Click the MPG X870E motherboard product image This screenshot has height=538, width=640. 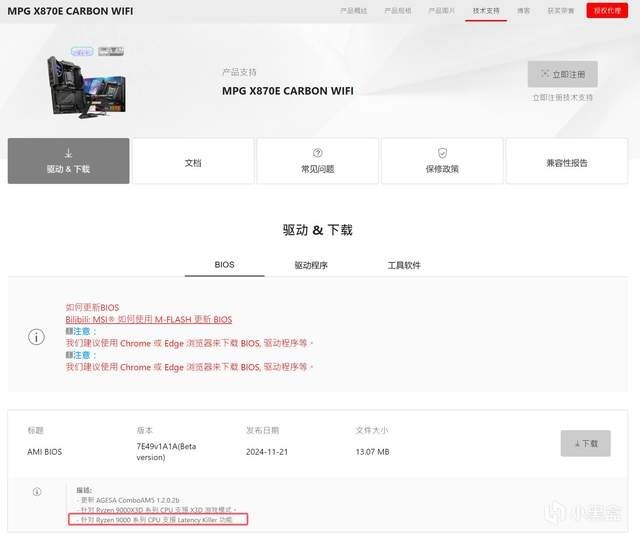pos(86,87)
